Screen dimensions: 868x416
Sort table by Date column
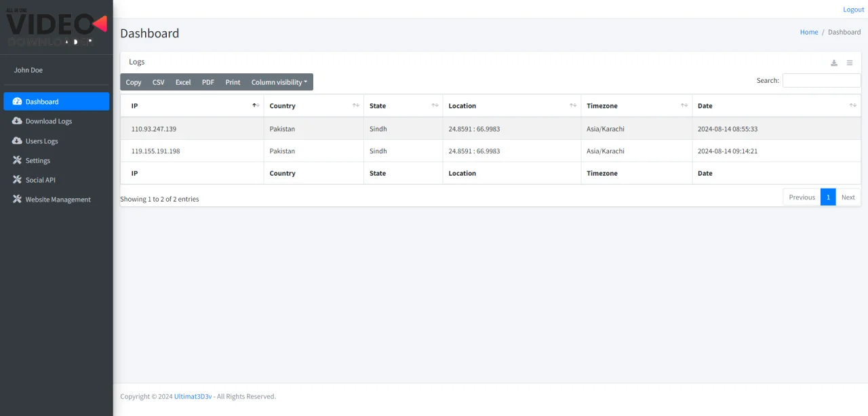776,106
